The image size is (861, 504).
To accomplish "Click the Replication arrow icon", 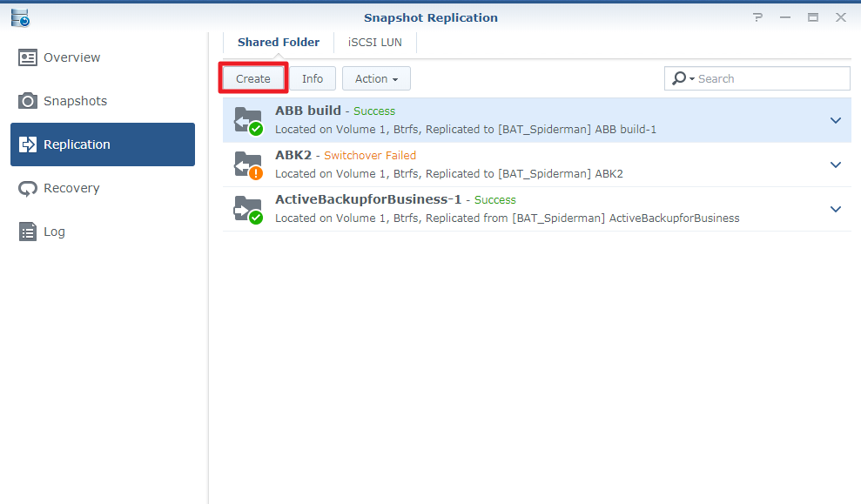I will point(28,144).
